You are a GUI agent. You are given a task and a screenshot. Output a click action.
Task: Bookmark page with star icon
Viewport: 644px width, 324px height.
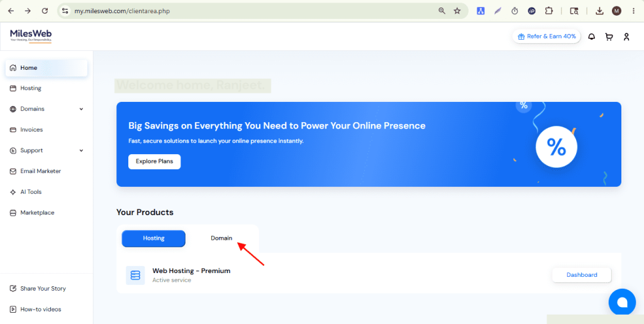click(457, 11)
